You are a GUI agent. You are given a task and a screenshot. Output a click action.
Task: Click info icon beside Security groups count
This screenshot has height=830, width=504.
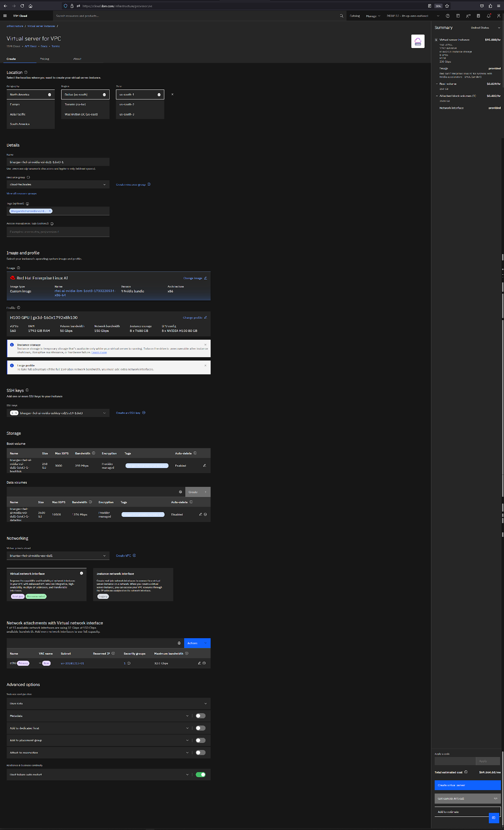click(x=129, y=663)
